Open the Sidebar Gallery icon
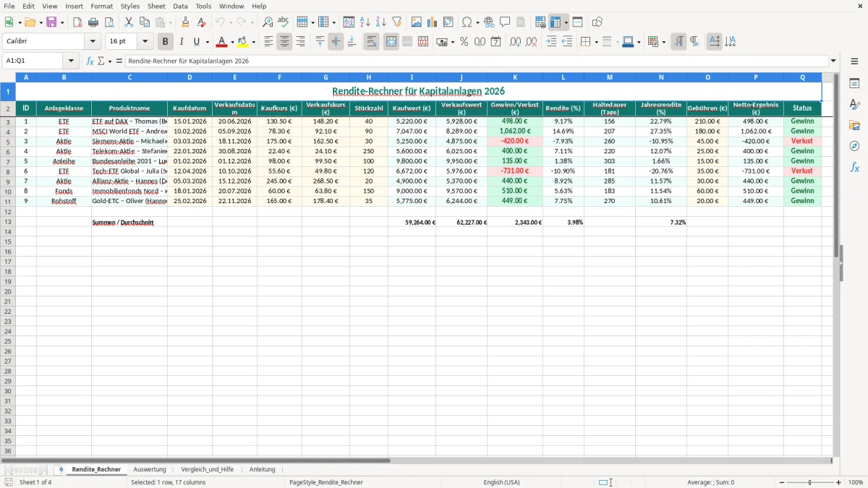868x488 pixels. point(855,125)
